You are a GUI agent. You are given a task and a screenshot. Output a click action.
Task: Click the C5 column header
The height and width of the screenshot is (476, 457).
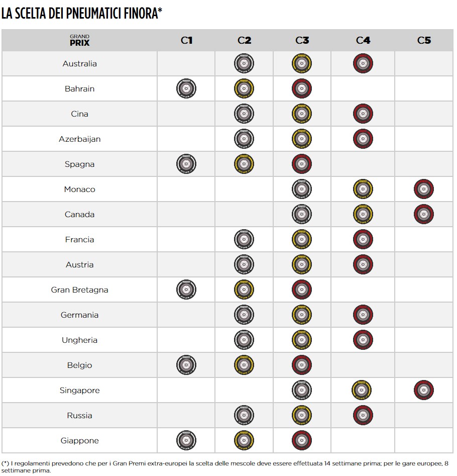(424, 40)
